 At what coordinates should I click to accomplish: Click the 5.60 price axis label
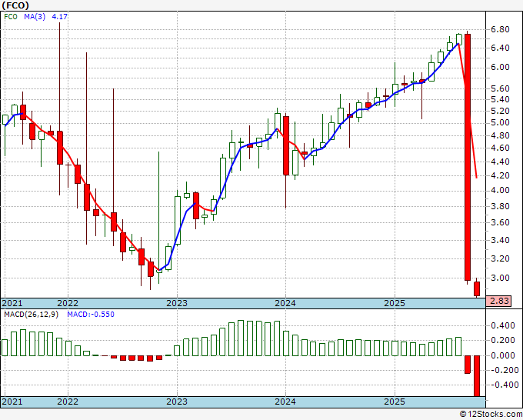(x=500, y=88)
